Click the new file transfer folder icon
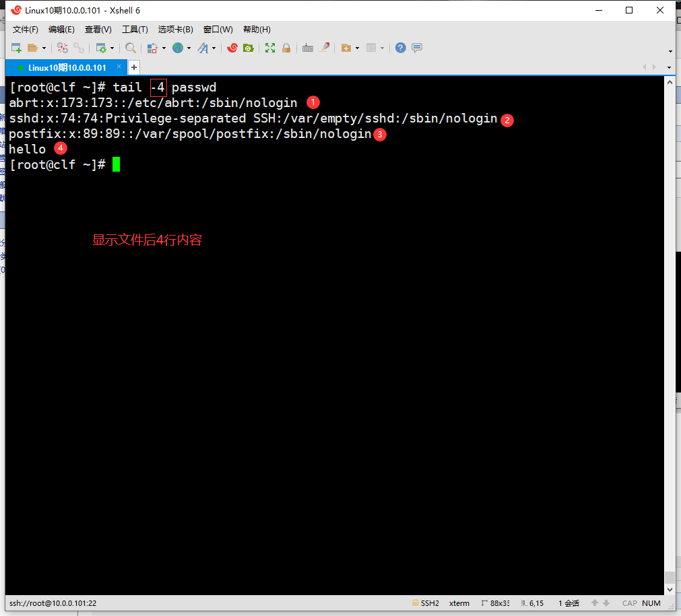Viewport: 681px width, 616px height. 346,48
